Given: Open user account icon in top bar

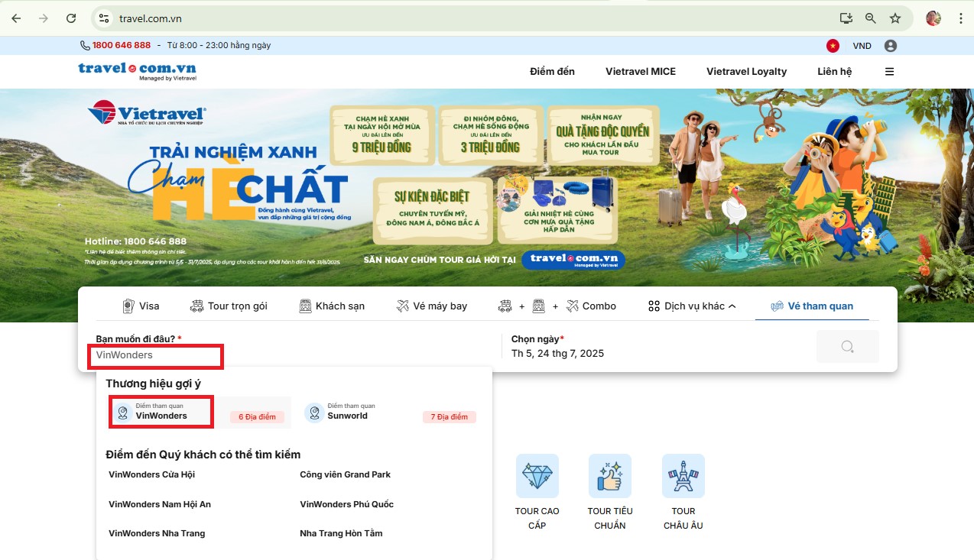Looking at the screenshot, I should 891,46.
